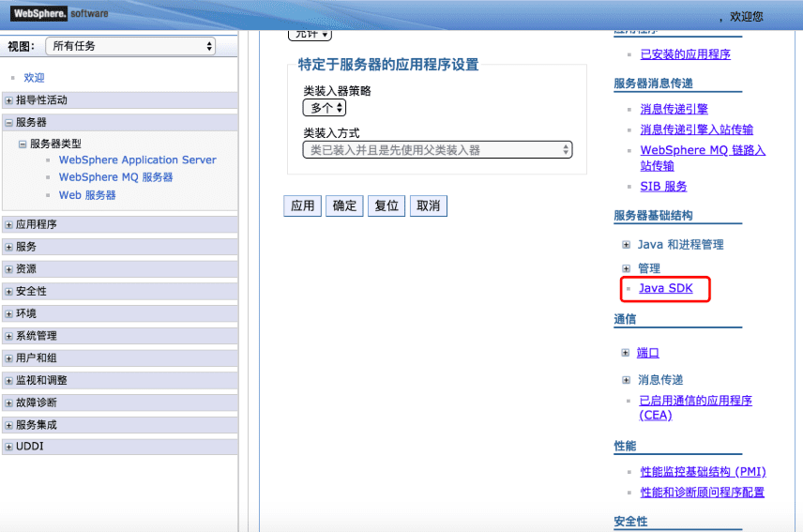Click the 取消 button
The height and width of the screenshot is (532, 803).
pyautogui.click(x=429, y=205)
